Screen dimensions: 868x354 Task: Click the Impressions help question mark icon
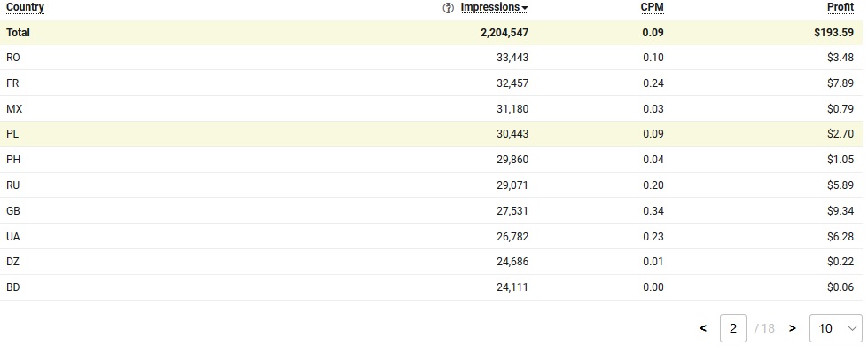pyautogui.click(x=449, y=8)
